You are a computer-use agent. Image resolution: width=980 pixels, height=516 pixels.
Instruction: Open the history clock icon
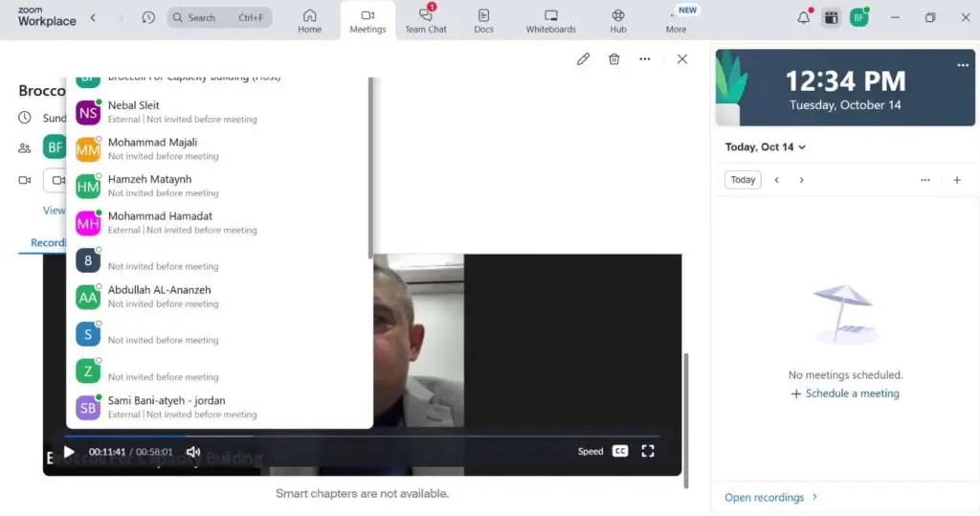148,18
